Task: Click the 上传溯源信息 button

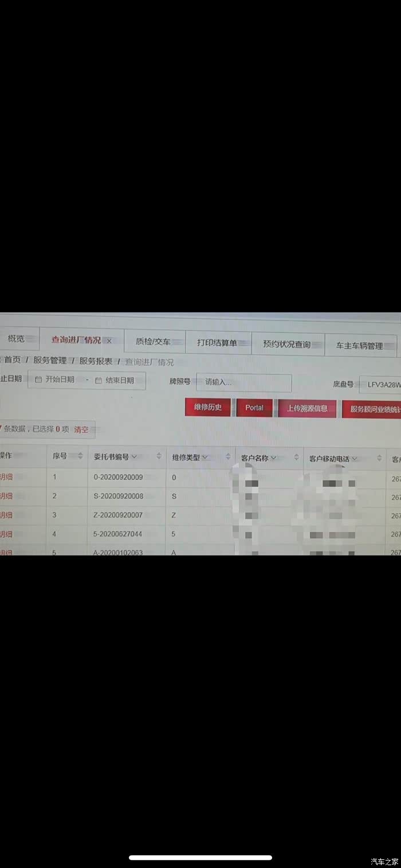Action: (x=307, y=408)
